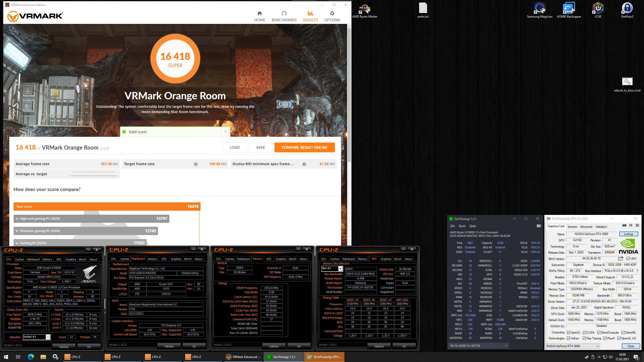
Task: Open AMD Ryzen Master desktop shortcut
Action: [365, 11]
